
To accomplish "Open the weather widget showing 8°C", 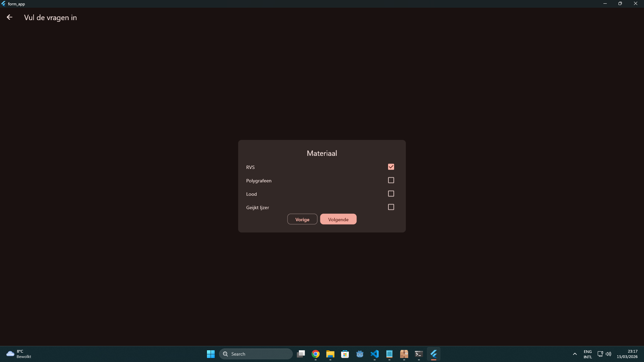I will [x=19, y=354].
